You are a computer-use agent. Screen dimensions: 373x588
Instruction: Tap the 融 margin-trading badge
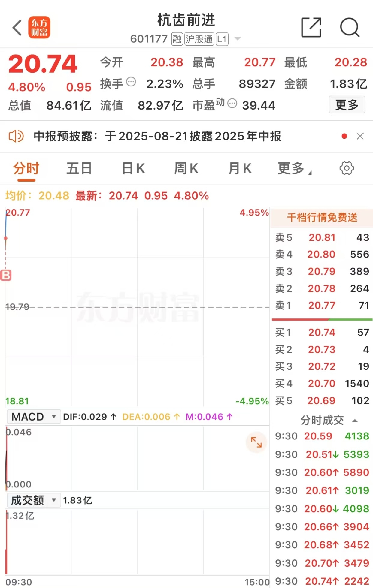point(177,39)
